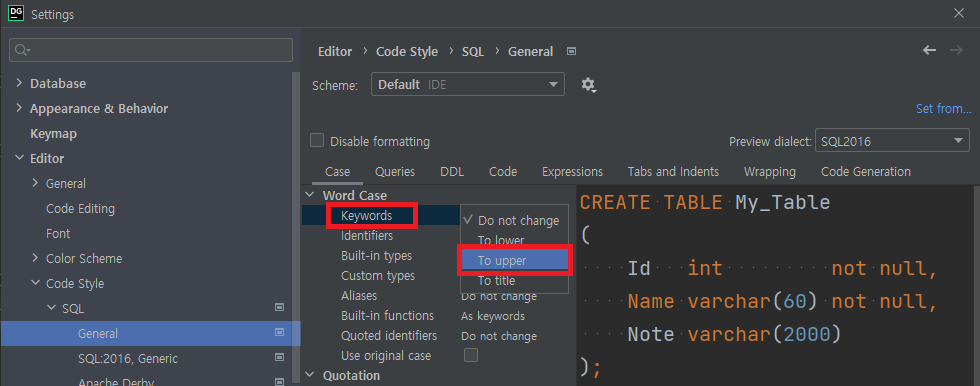Click Quoted identifiers Do not change value
This screenshot has height=386, width=980.
pyautogui.click(x=499, y=336)
